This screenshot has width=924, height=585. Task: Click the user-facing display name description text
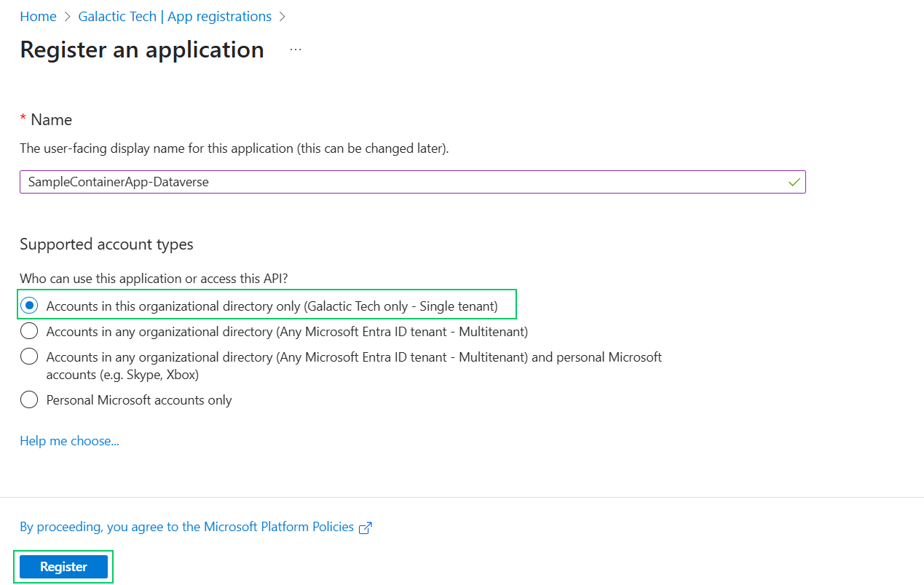tap(234, 148)
